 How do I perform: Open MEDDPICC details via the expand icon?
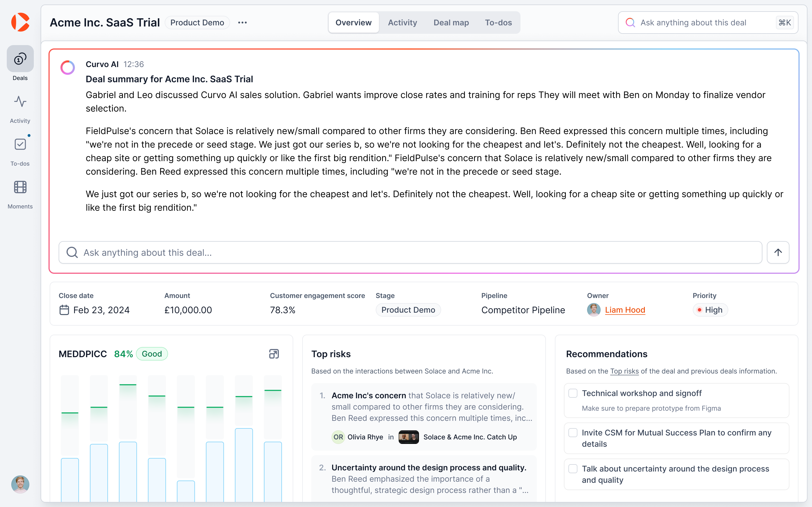coord(274,353)
